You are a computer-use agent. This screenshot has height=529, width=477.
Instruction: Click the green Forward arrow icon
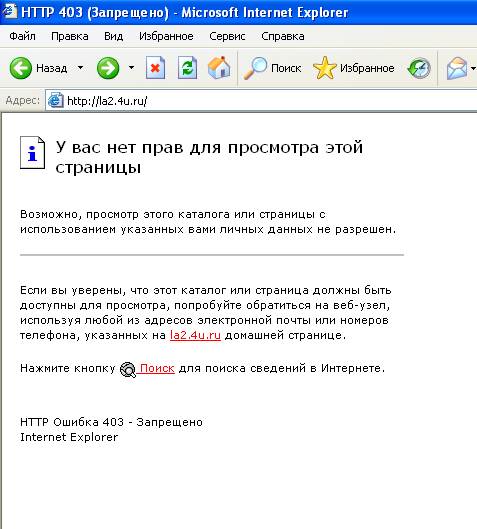pos(108,68)
